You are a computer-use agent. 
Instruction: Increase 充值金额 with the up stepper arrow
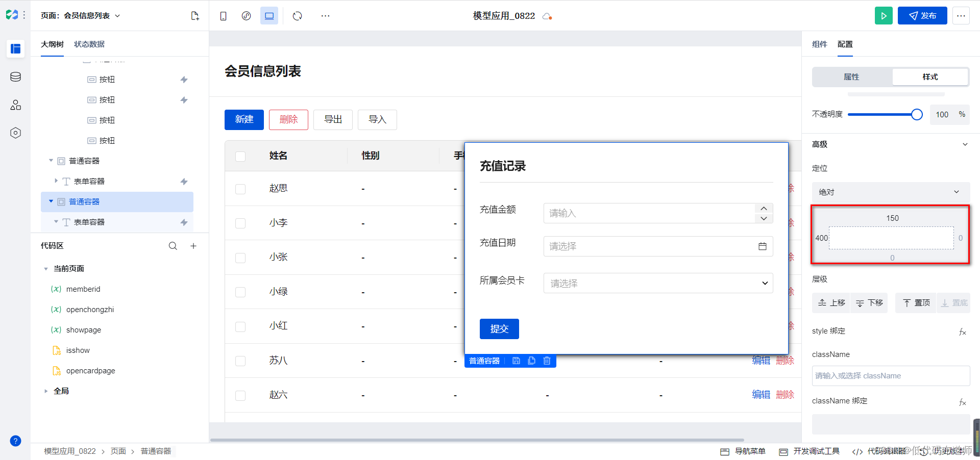(764, 208)
